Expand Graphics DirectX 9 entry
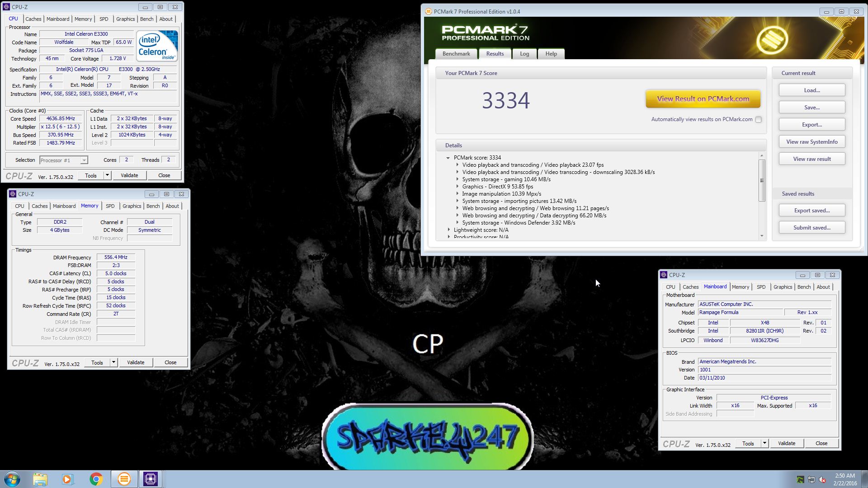 click(457, 187)
